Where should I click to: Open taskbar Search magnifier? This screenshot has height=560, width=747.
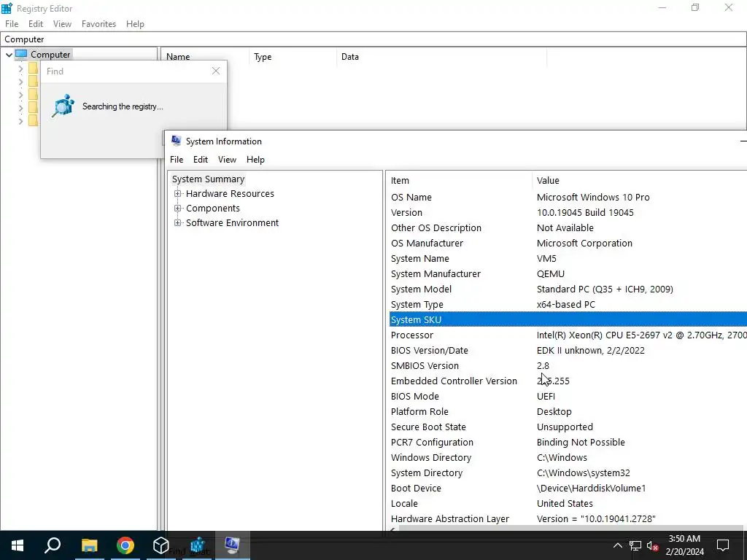(x=53, y=545)
